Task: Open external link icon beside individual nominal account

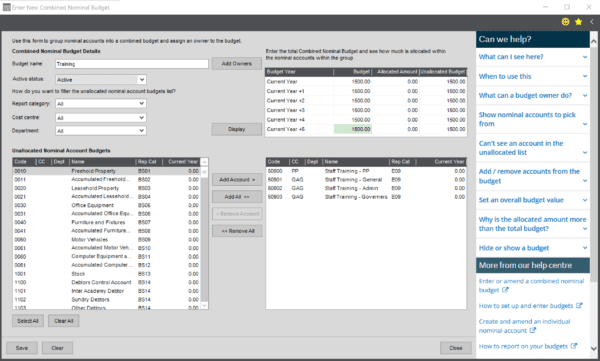Action: tap(533, 330)
